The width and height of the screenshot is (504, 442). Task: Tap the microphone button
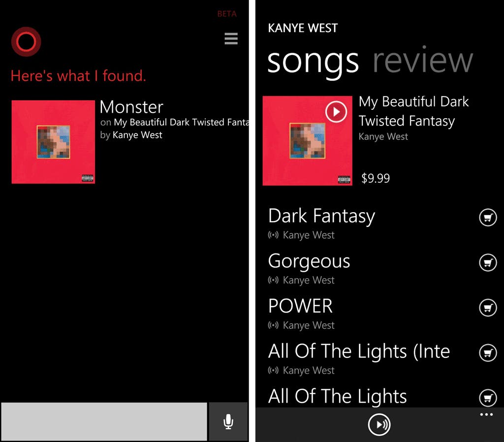click(228, 421)
